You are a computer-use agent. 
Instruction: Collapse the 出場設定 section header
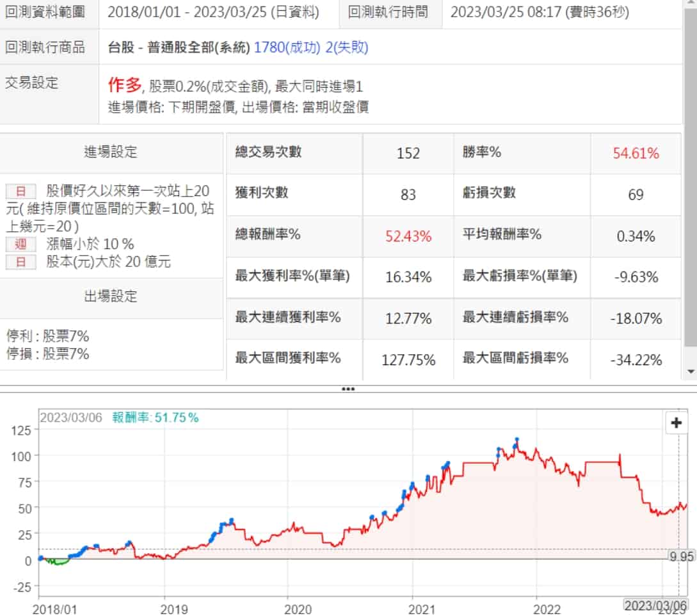point(111,296)
